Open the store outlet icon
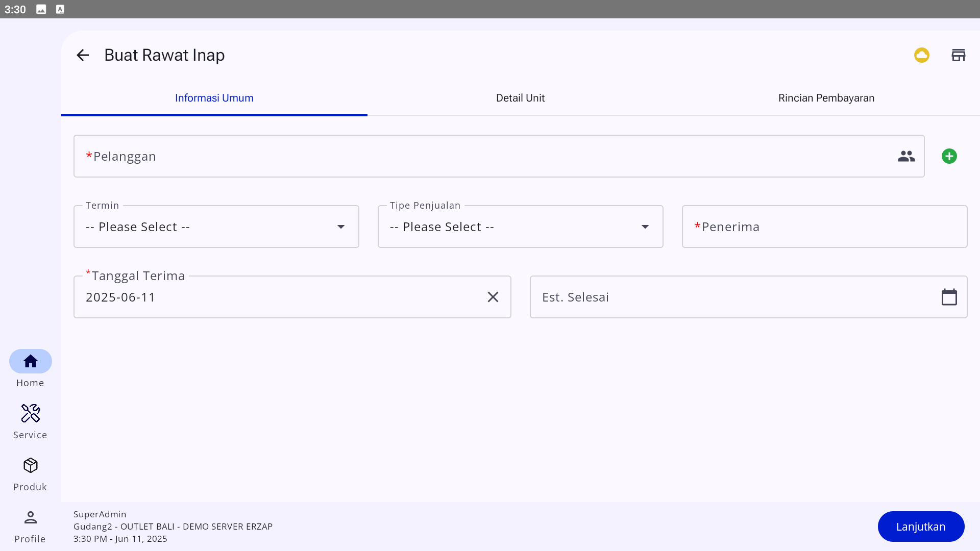 (x=958, y=55)
